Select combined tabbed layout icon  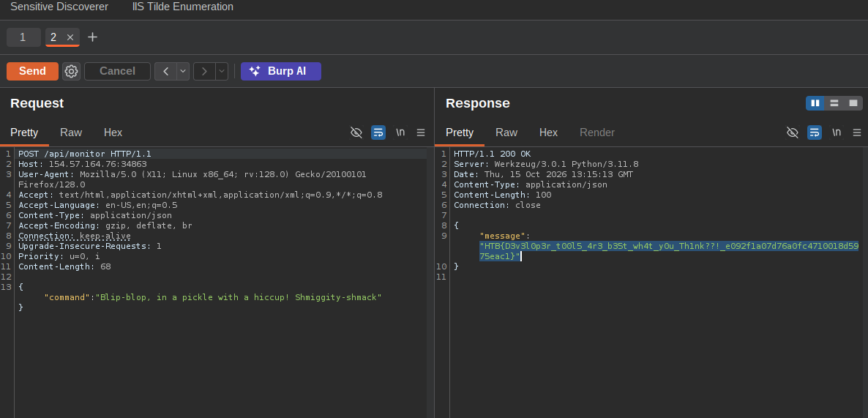[853, 103]
